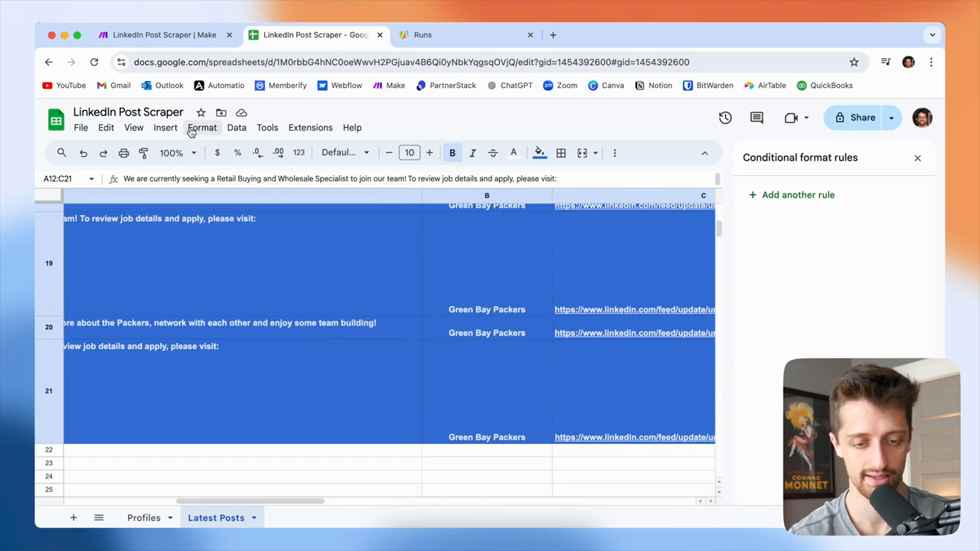Expand Share button dropdown arrow
Viewport: 980px width, 551px height.
click(891, 118)
